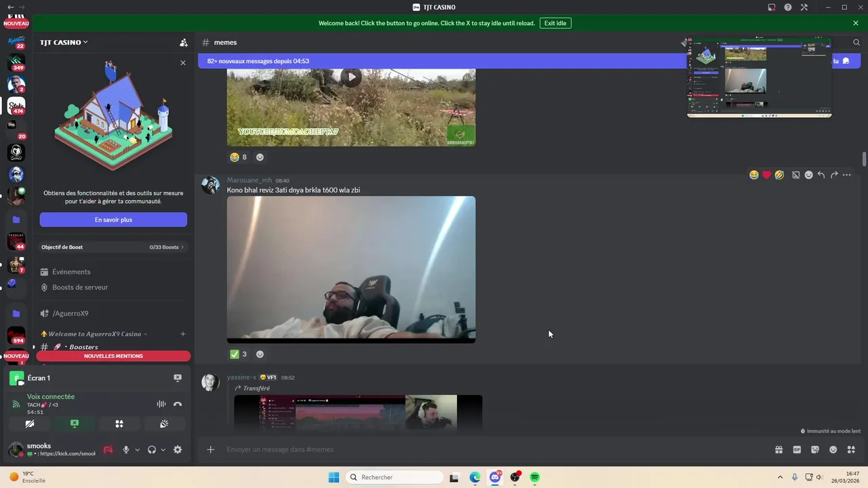
Task: Click the search magnifier in channel header
Action: [x=856, y=42]
